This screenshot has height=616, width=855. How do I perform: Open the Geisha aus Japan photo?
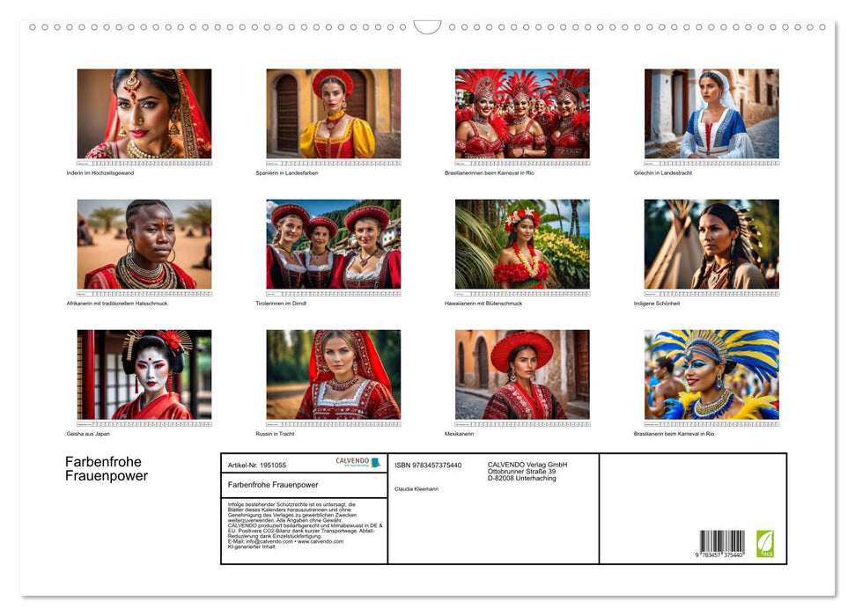tap(144, 375)
